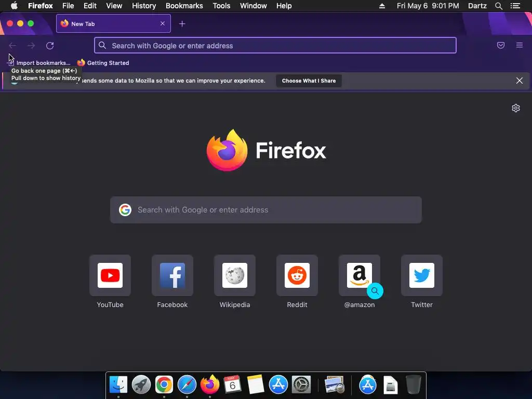Click the eject icon in menu bar
This screenshot has height=399, width=532.
[x=382, y=6]
